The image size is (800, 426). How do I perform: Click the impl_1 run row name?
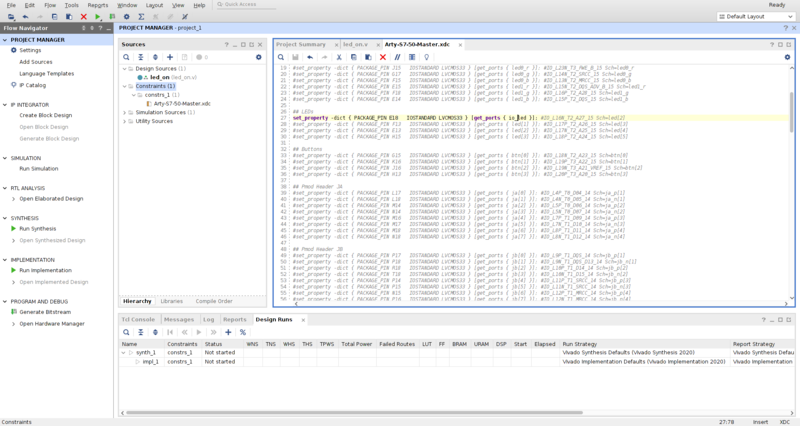(x=151, y=362)
